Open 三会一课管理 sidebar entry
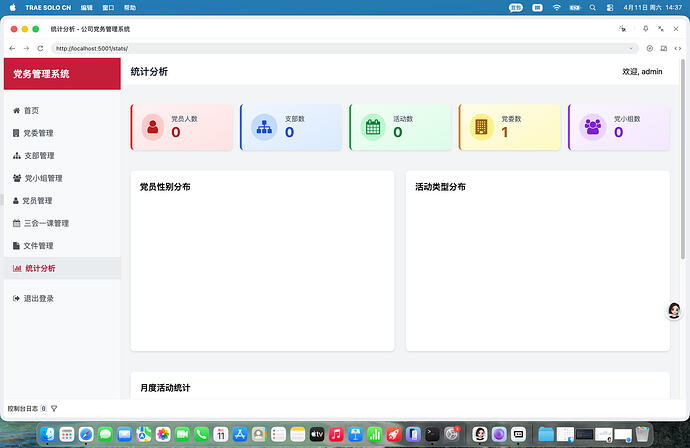The image size is (690, 448). [x=62, y=223]
